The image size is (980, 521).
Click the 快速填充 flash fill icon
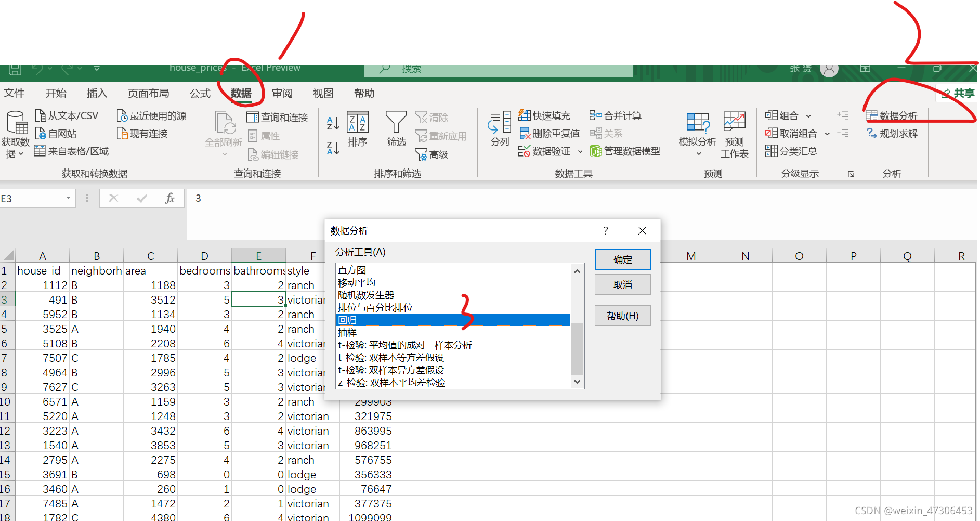(524, 115)
